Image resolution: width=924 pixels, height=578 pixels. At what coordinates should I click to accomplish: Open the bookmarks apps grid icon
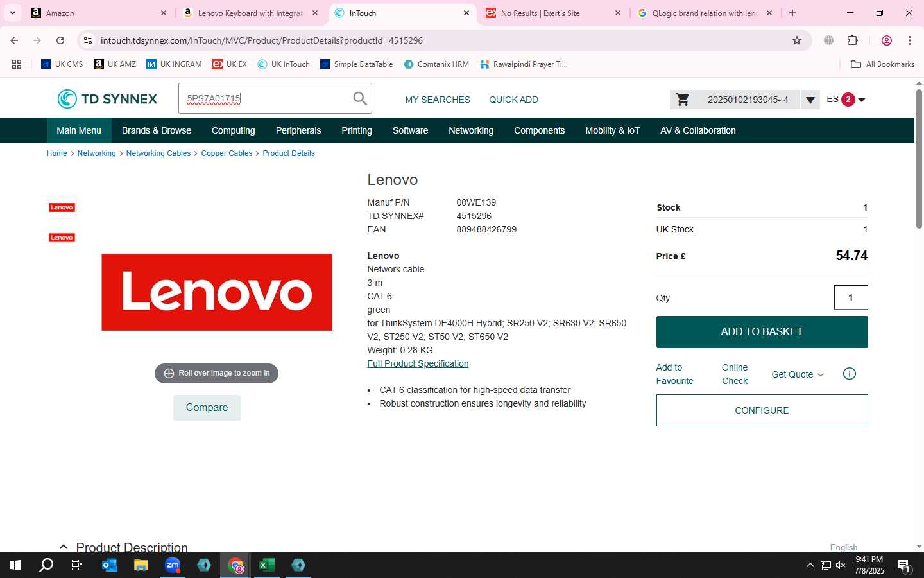[x=17, y=64]
